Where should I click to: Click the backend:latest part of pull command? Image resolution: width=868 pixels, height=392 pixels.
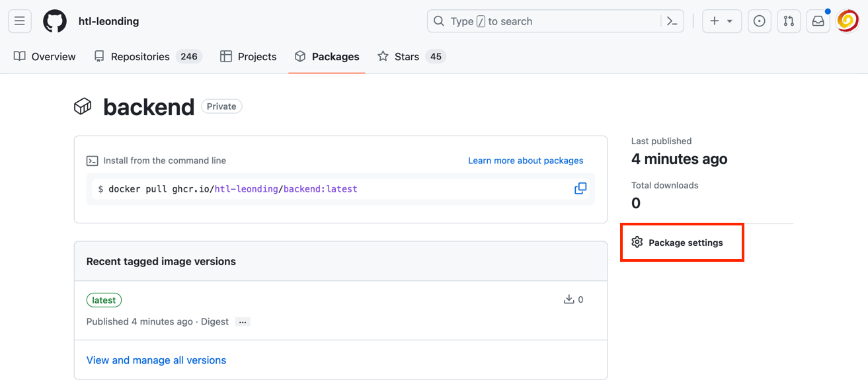pos(321,189)
